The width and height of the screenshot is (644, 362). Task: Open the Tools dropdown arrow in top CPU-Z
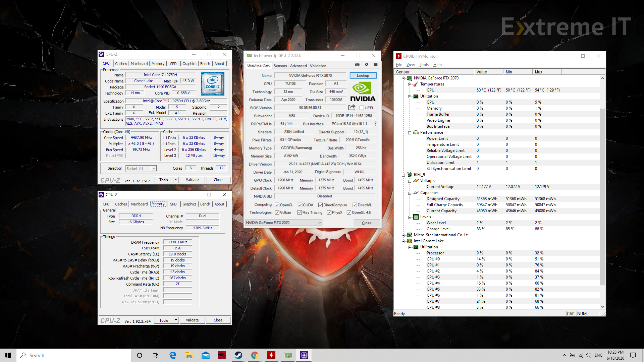(x=176, y=180)
